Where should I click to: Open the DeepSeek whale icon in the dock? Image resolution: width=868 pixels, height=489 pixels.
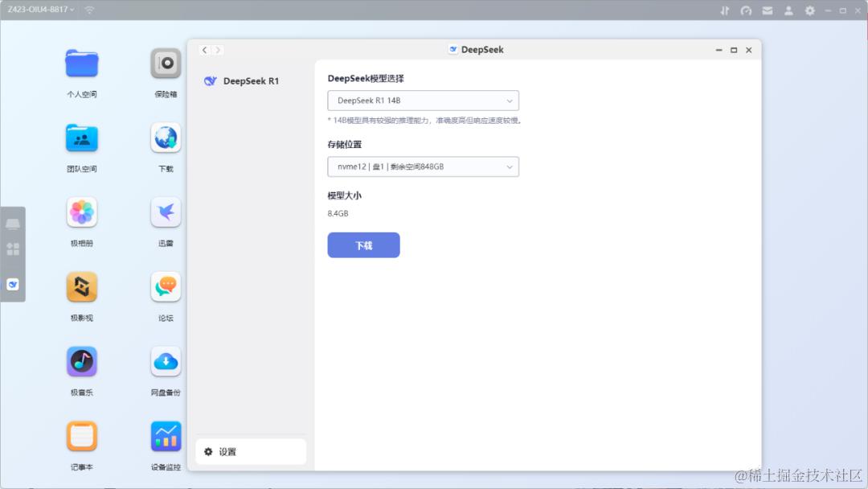pos(12,284)
